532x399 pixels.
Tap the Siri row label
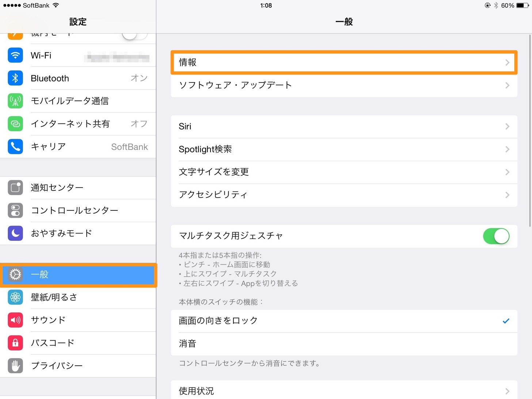(185, 126)
